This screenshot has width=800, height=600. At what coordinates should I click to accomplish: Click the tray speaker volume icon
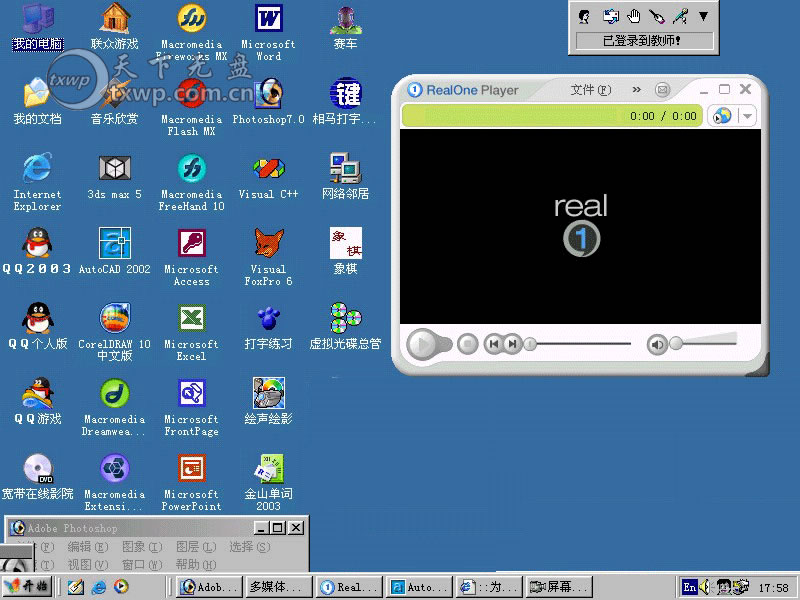pyautogui.click(x=705, y=587)
